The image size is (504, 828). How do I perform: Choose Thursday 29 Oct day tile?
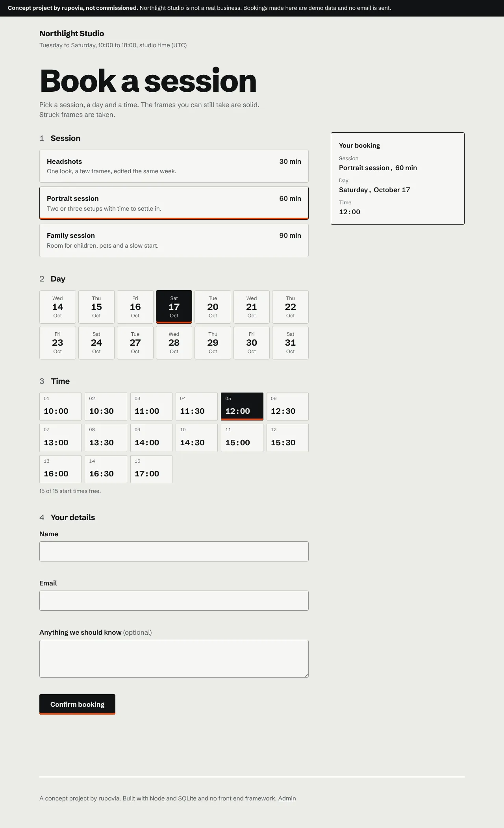[x=213, y=343]
